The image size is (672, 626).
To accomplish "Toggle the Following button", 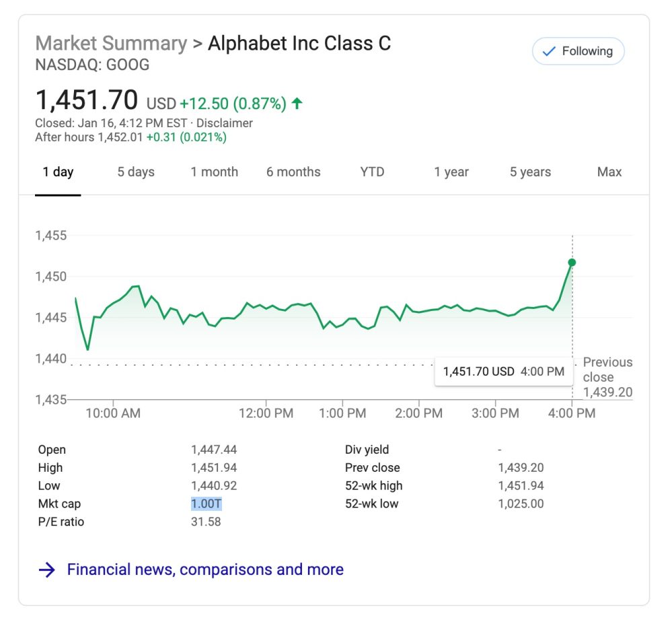I will tap(578, 51).
